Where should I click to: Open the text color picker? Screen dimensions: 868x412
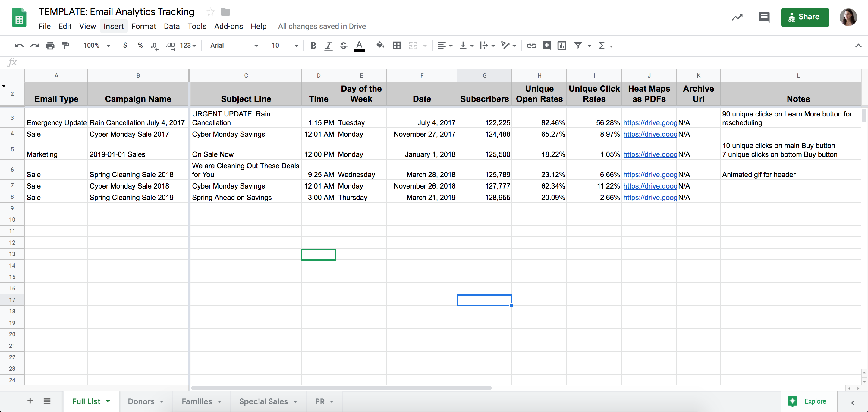[x=359, y=46]
